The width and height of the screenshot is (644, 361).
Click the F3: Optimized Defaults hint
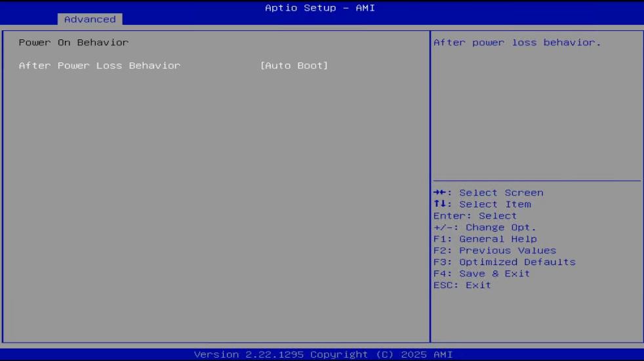click(505, 261)
